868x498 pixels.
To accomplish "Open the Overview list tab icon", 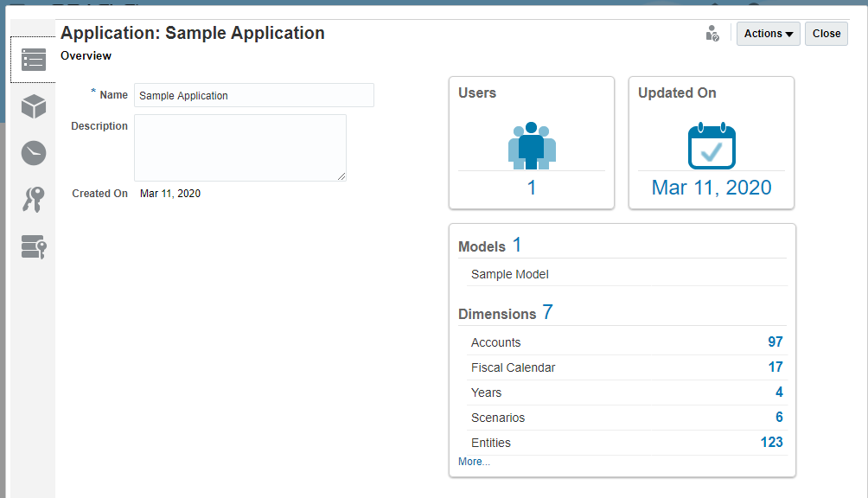I will 33,60.
